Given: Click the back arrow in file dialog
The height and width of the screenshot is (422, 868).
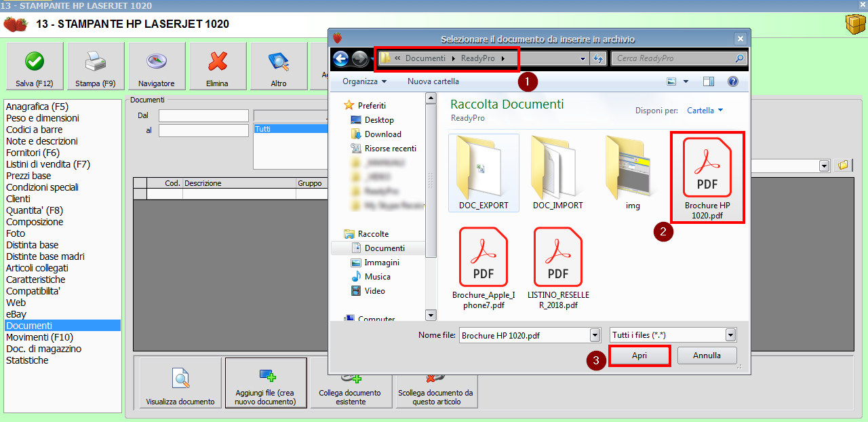Looking at the screenshot, I should 340,59.
